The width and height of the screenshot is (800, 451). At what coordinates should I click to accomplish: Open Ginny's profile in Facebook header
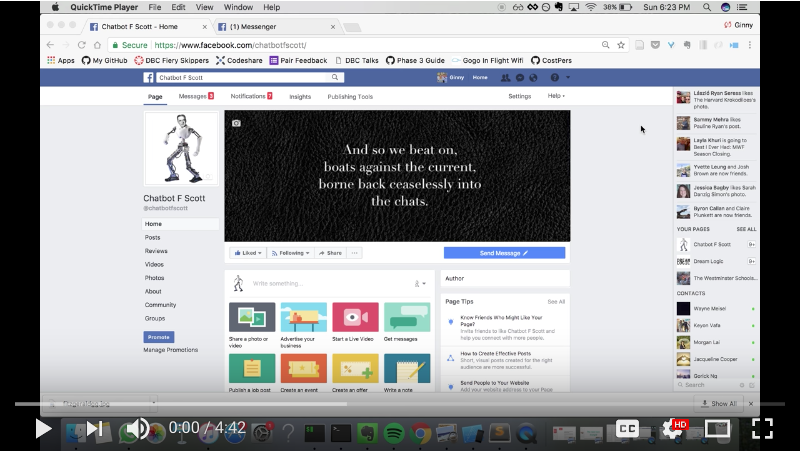point(451,78)
